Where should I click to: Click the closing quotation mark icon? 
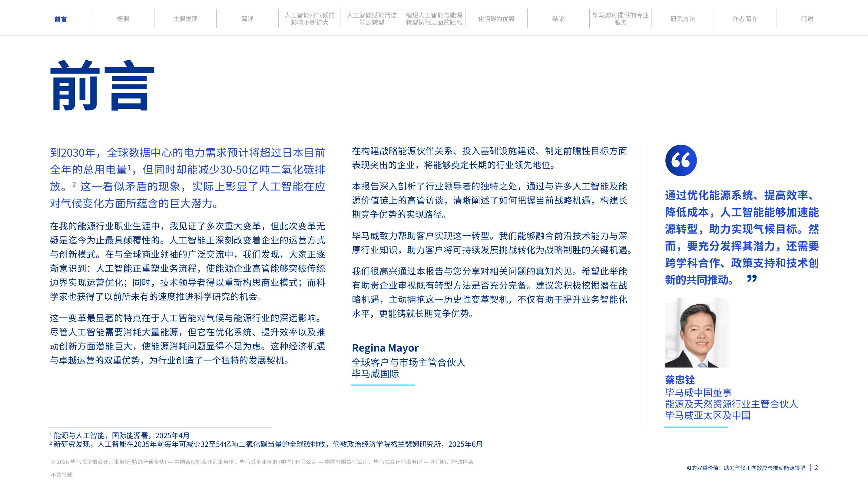pos(752,279)
